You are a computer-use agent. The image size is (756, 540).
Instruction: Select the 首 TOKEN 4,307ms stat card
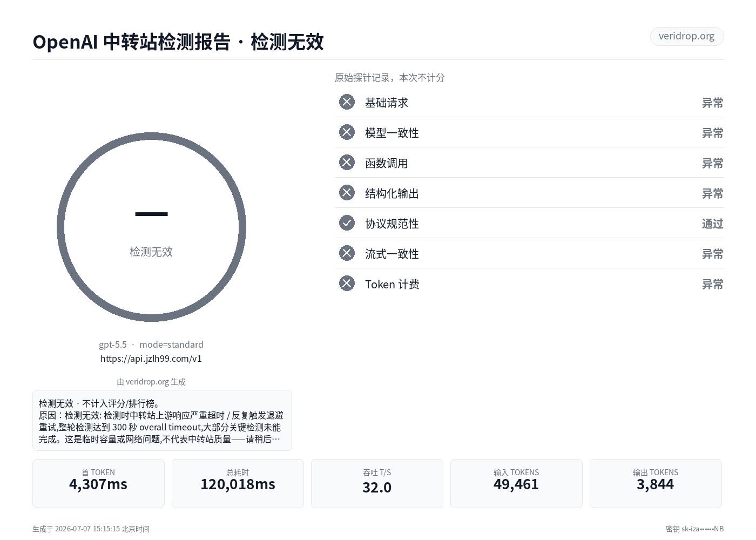98,483
